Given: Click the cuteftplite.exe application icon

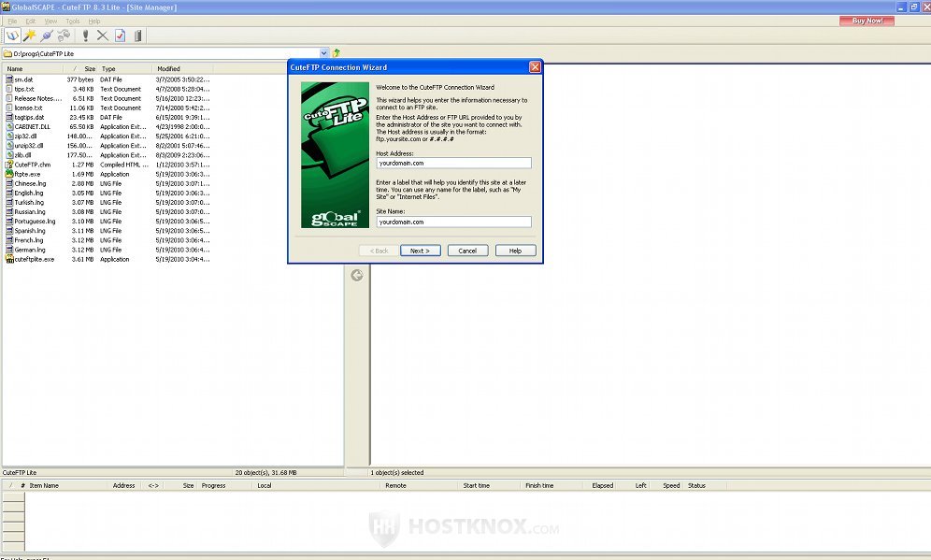Looking at the screenshot, I should pos(9,259).
